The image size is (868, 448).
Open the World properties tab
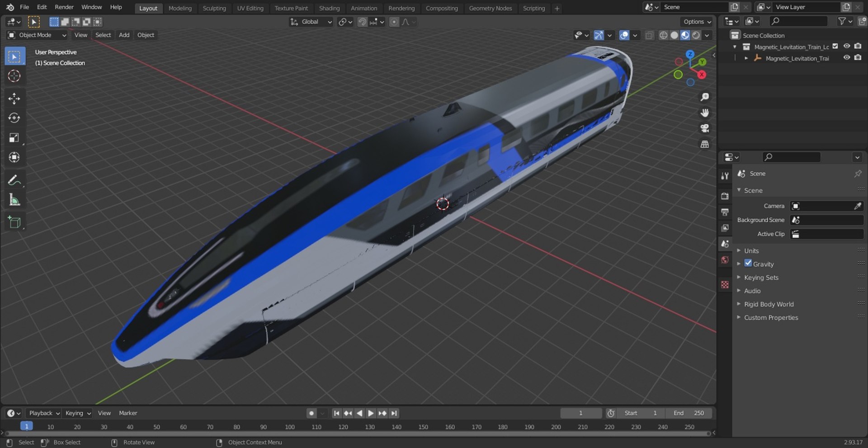(x=725, y=260)
